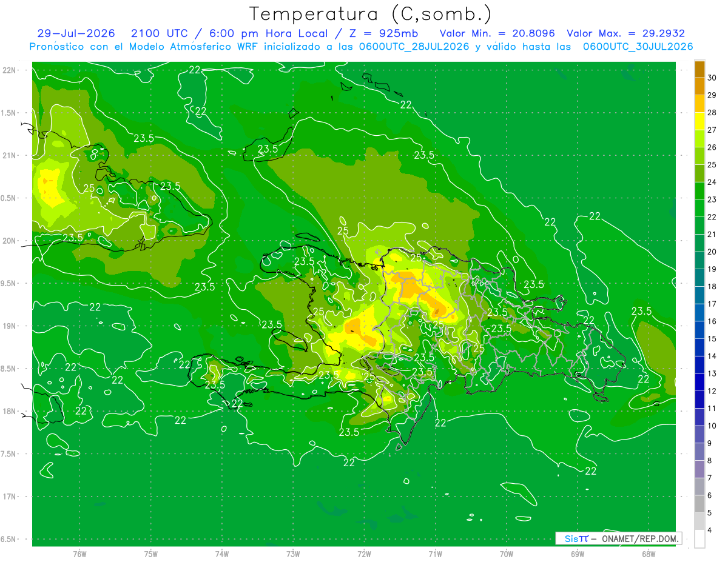Viewport: 728px width, 562px height.
Task: Click the color legend label '30'
Action: 712,78
